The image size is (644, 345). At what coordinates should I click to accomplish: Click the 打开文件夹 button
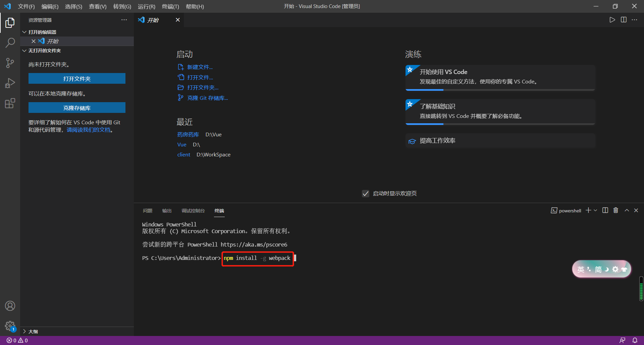pos(77,78)
